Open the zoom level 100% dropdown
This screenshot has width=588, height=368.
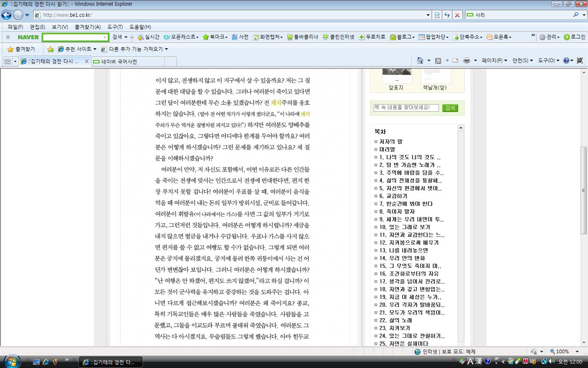coord(577,352)
